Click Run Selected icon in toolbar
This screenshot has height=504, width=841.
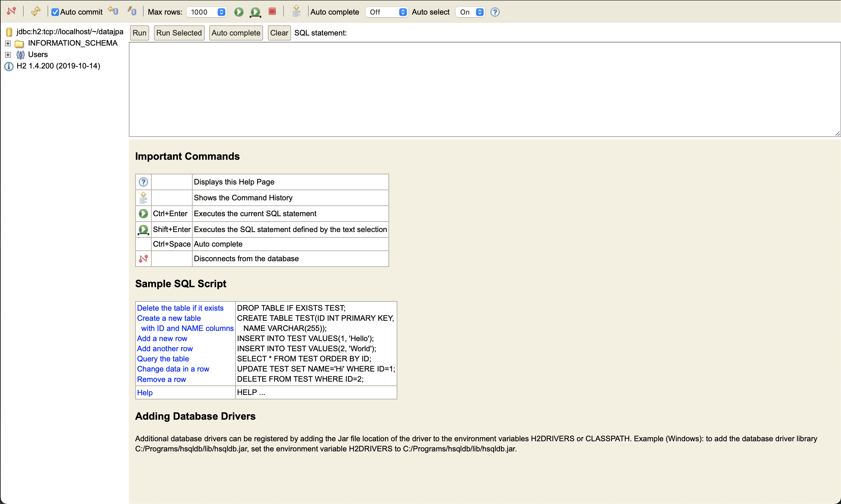click(255, 12)
